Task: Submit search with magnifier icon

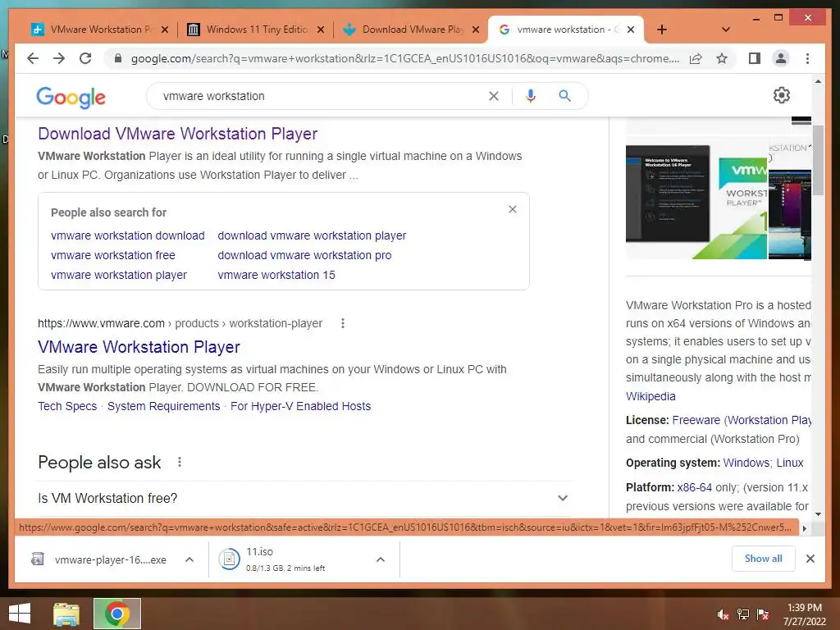Action: 564,96
